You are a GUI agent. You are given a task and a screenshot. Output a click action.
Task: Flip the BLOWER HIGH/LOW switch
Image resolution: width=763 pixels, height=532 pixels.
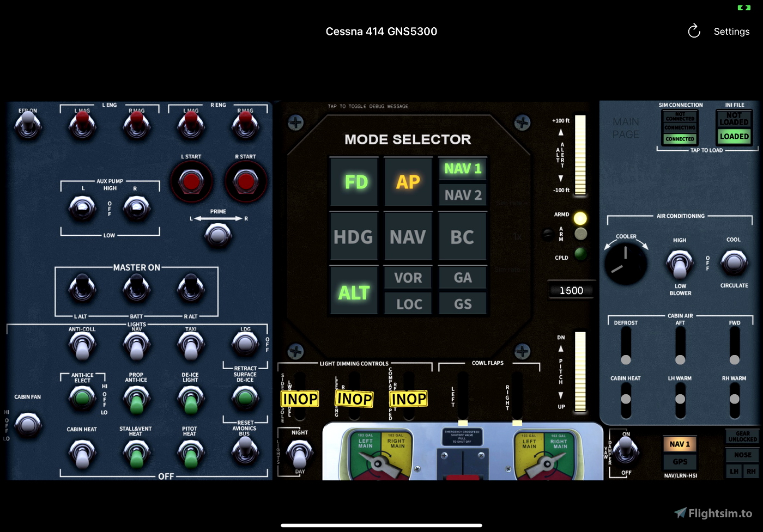[680, 264]
